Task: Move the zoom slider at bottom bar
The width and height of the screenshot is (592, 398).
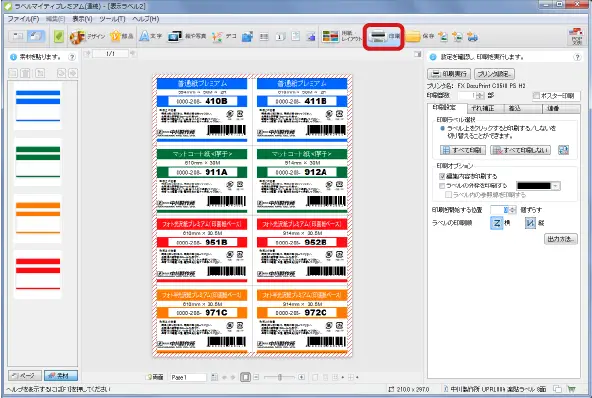Action: (280, 377)
